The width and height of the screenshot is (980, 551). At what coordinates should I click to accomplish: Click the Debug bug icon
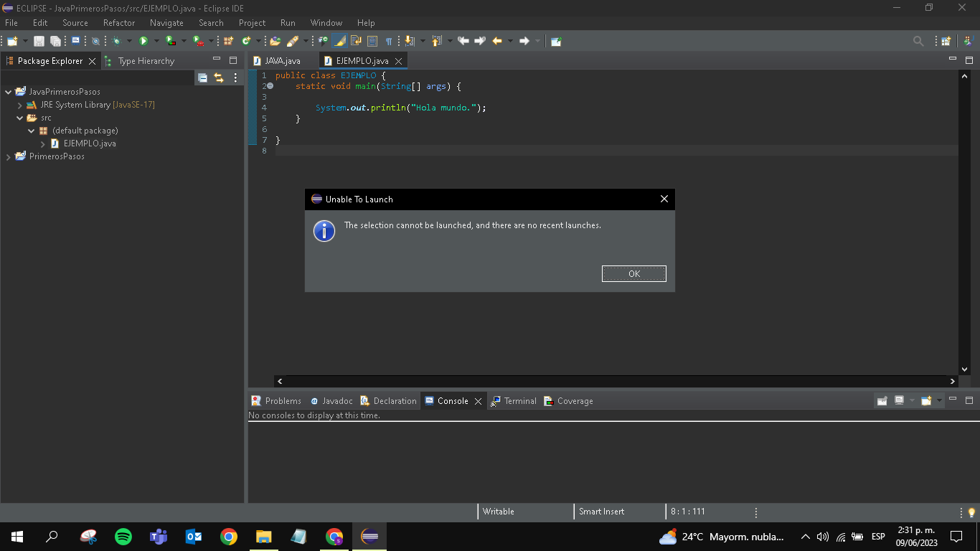pyautogui.click(x=116, y=41)
